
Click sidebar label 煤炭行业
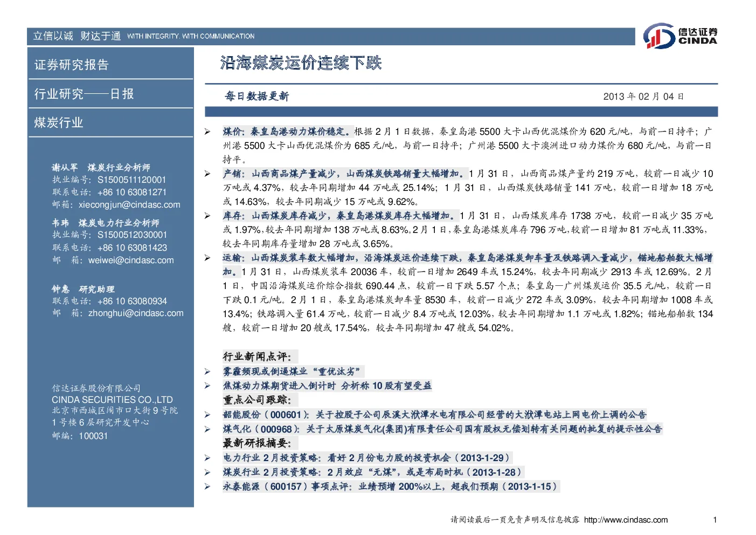[59, 123]
